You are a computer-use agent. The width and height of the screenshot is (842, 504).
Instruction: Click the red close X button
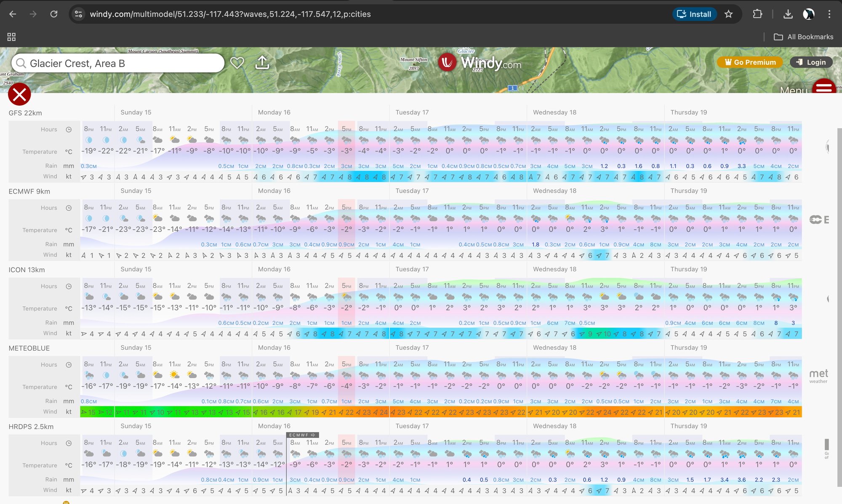tap(19, 95)
